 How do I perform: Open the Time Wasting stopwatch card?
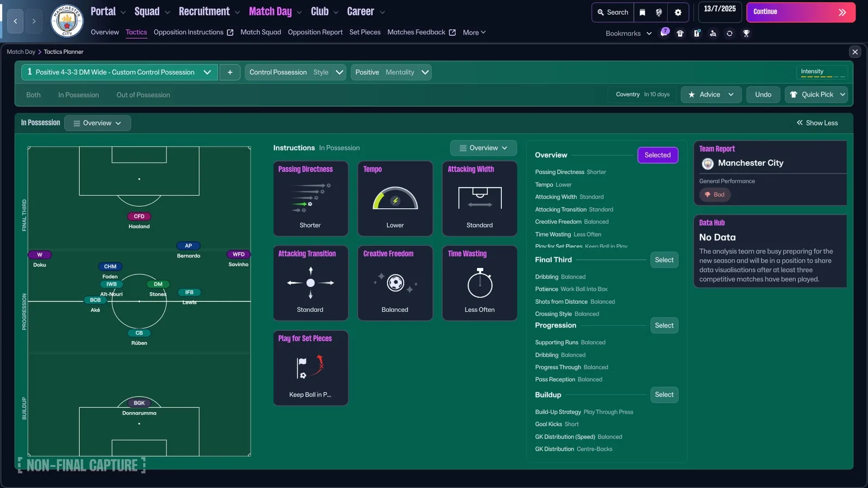(x=480, y=283)
